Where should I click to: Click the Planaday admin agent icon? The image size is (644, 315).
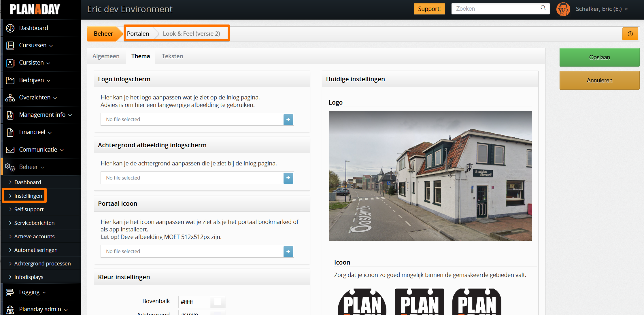coord(10,310)
